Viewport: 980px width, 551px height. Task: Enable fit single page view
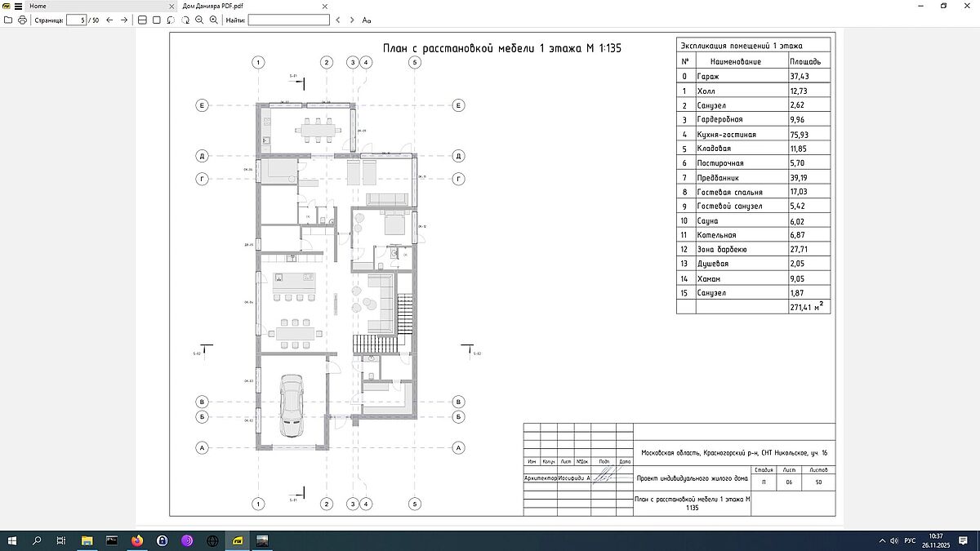(156, 20)
